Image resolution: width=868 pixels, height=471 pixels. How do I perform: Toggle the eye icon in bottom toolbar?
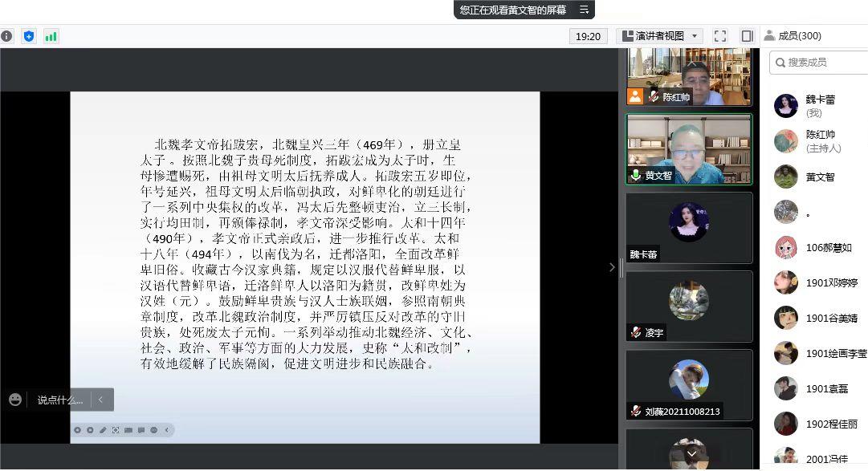153,430
